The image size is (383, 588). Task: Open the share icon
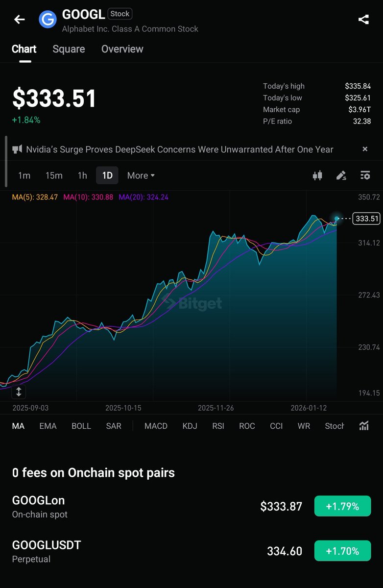click(363, 20)
